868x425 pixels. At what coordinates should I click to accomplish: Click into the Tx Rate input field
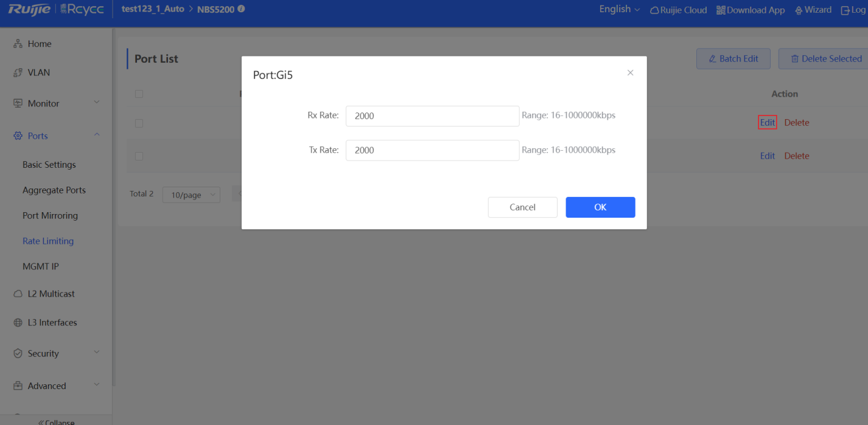point(432,150)
